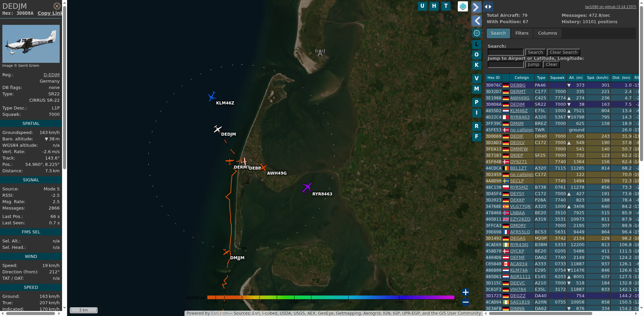644x316 pixels.
Task: Click the Clear button beside Jump
Action: coord(551,64)
